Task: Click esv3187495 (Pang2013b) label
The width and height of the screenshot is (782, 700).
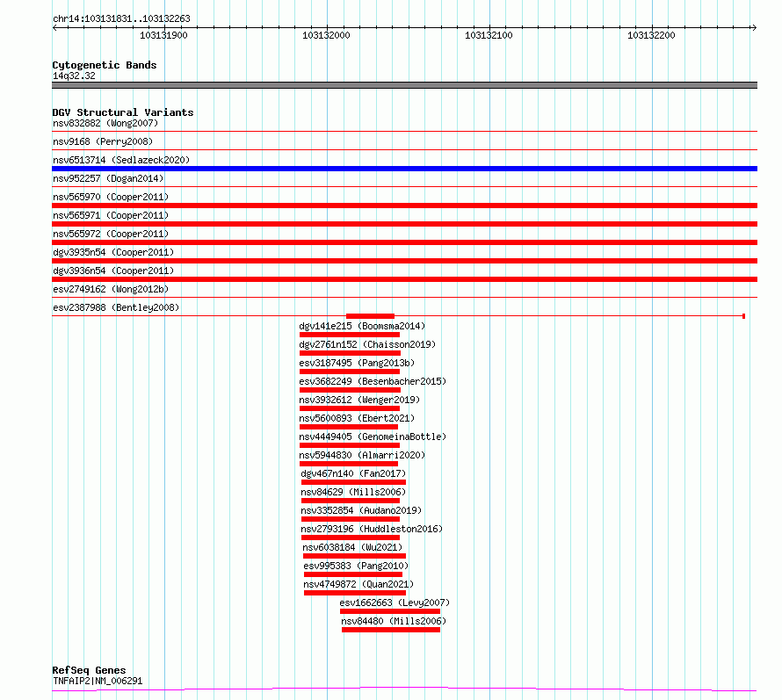Action: coord(357,363)
